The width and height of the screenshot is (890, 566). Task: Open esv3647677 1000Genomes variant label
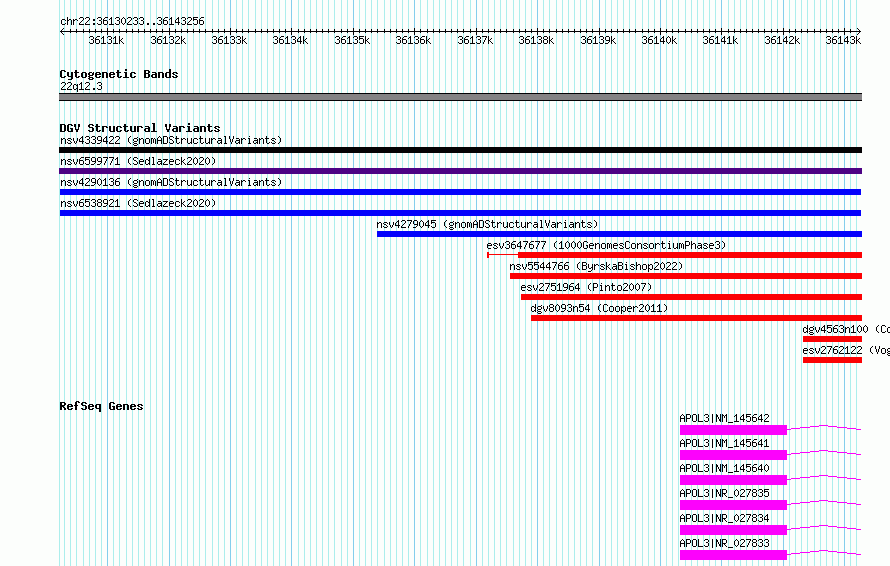[x=606, y=245]
